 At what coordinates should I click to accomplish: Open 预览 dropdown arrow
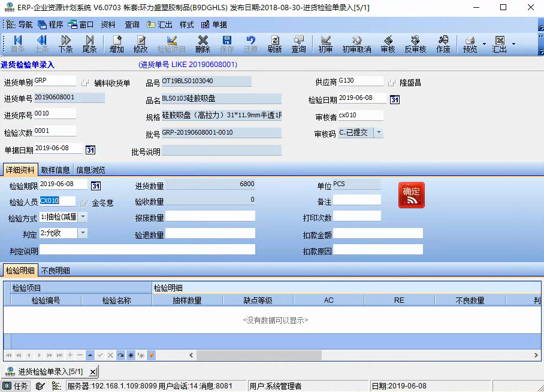[484, 44]
